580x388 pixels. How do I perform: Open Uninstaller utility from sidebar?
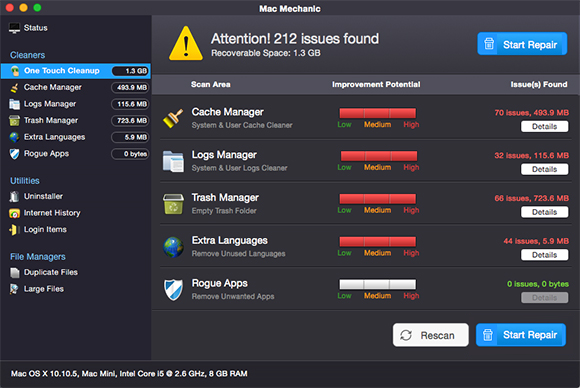43,196
